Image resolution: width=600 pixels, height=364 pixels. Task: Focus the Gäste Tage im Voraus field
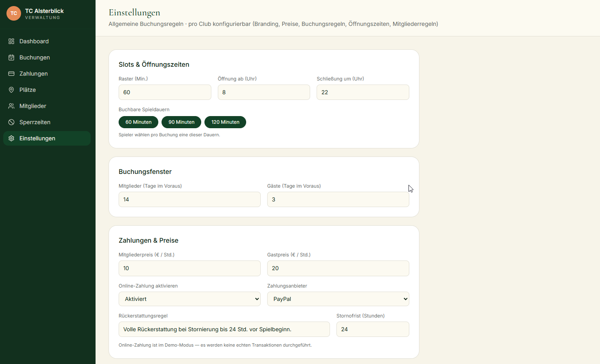[x=338, y=199]
